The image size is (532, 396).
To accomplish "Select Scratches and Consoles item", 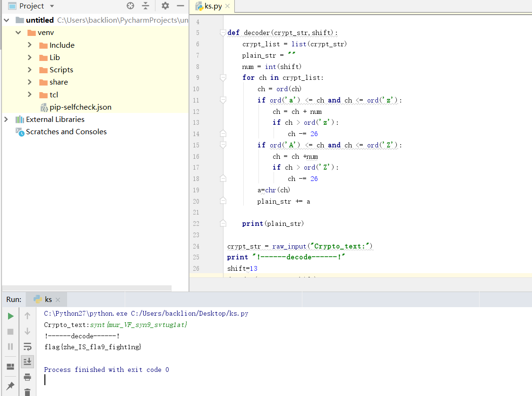I will [66, 132].
